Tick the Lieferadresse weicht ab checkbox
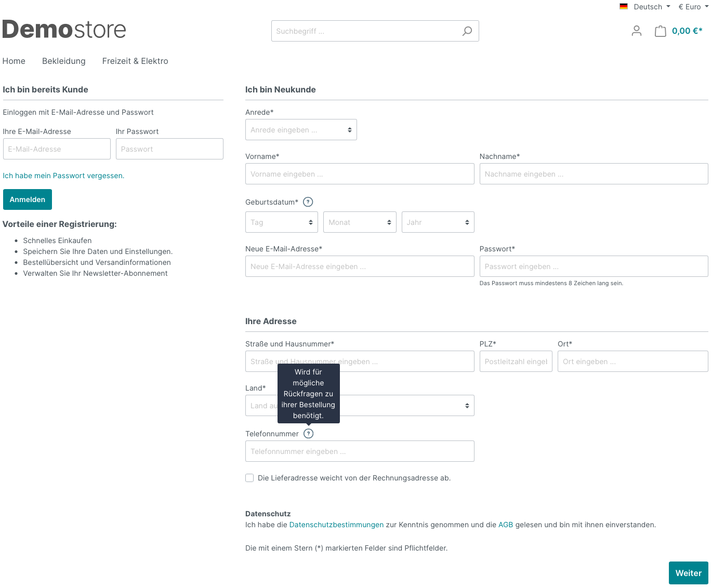The height and width of the screenshot is (588, 712). (x=249, y=478)
